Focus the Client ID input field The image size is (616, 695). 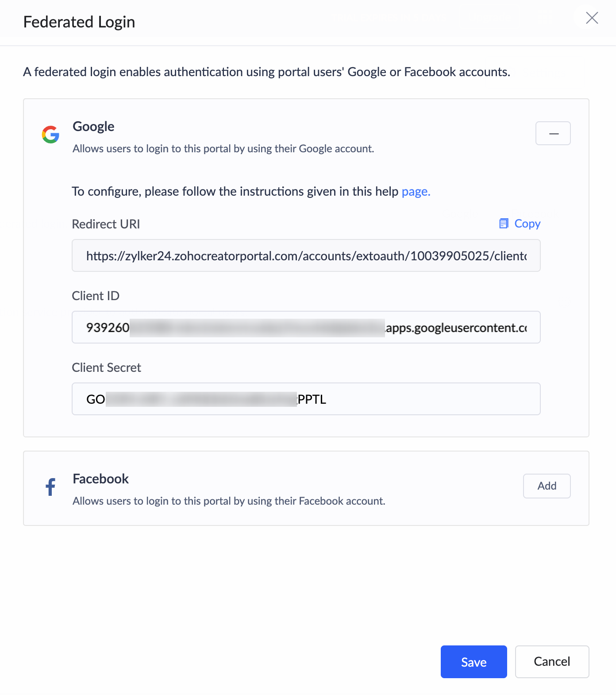(306, 328)
